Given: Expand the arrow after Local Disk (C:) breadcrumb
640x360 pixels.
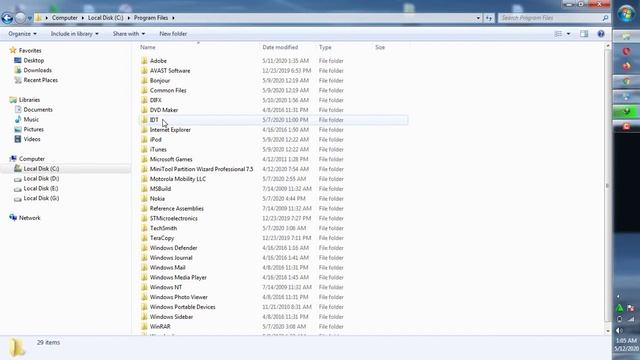Looking at the screenshot, I should pyautogui.click(x=129, y=18).
